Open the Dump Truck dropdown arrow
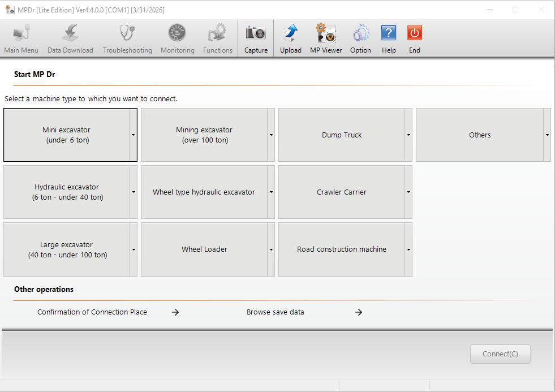 click(408, 135)
